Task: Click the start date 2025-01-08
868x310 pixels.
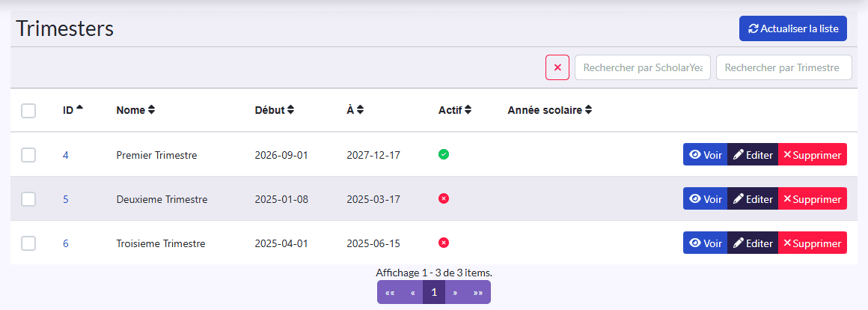Action: pos(281,198)
